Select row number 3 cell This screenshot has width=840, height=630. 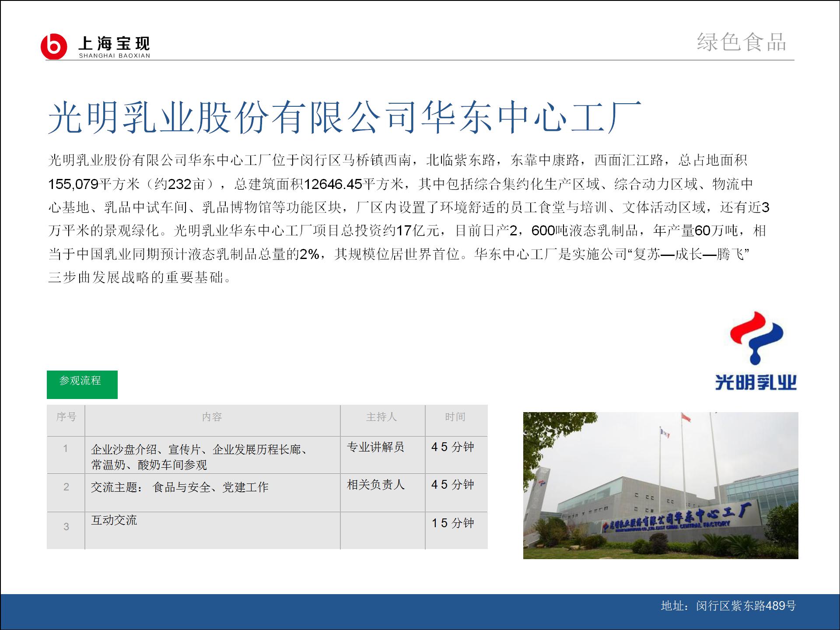(66, 531)
